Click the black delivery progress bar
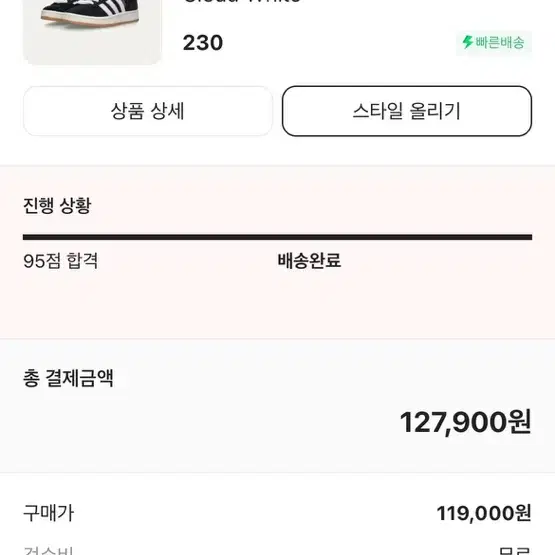The image size is (555, 555). tap(277, 237)
